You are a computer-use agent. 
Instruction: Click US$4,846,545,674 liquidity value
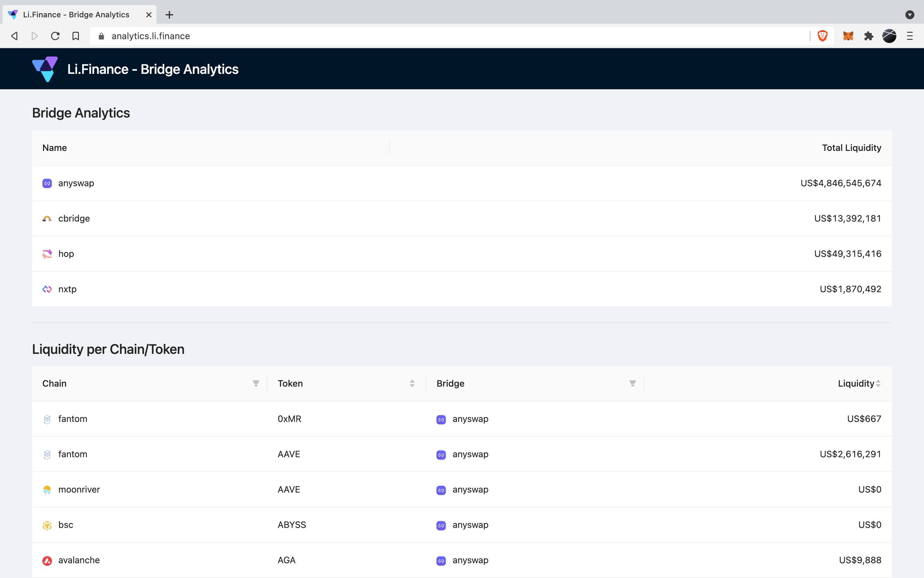[x=841, y=183]
